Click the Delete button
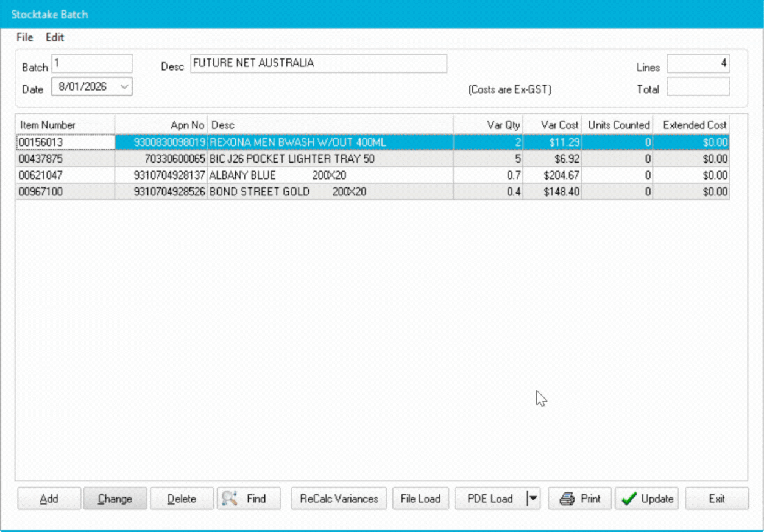Screen dimensions: 764x532 182,499
